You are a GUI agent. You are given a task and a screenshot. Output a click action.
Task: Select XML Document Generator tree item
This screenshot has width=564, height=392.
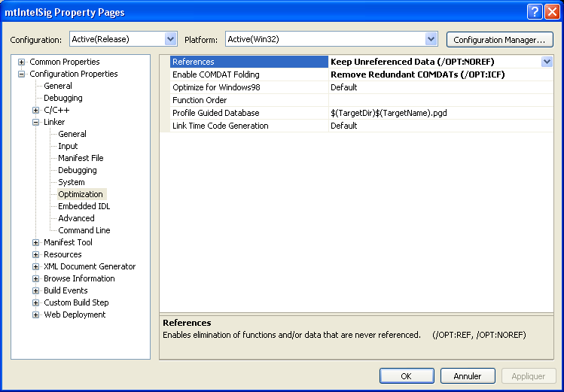coord(90,266)
